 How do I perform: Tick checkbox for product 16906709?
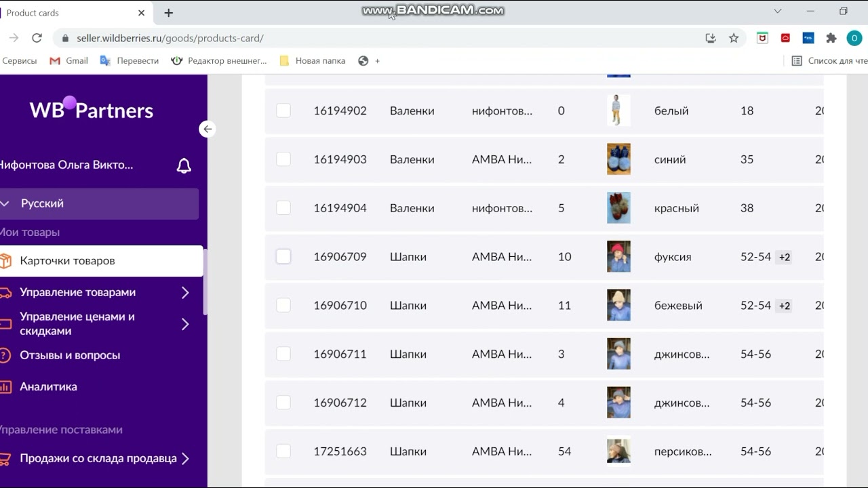coord(283,257)
